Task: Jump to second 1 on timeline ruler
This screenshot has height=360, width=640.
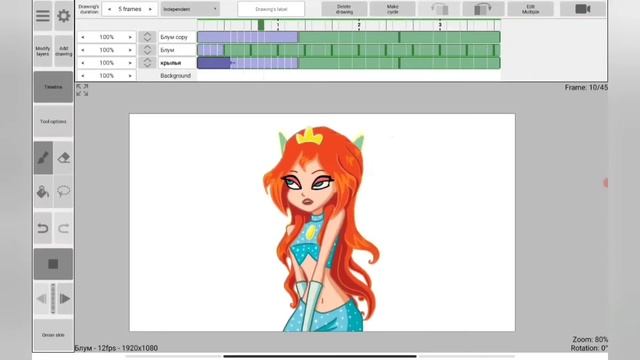Action: click(x=278, y=25)
